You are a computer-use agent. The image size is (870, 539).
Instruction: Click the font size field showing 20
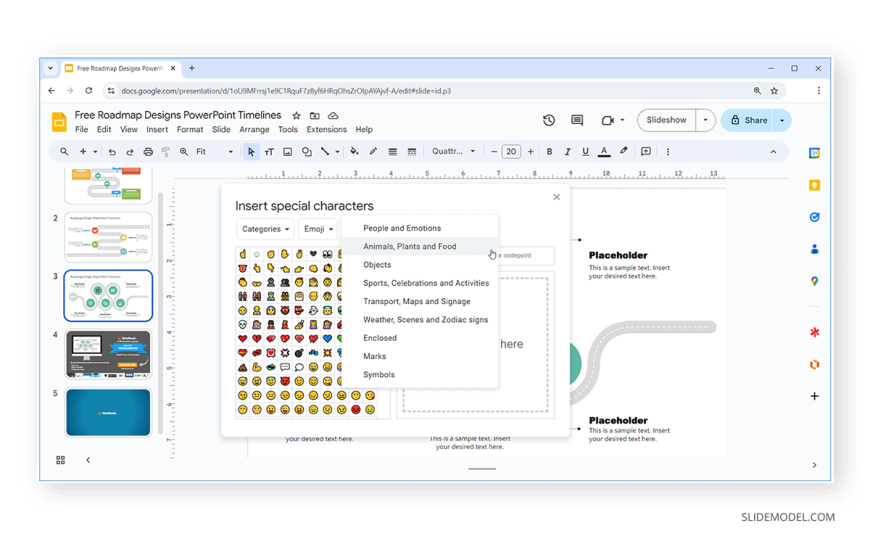(x=511, y=152)
